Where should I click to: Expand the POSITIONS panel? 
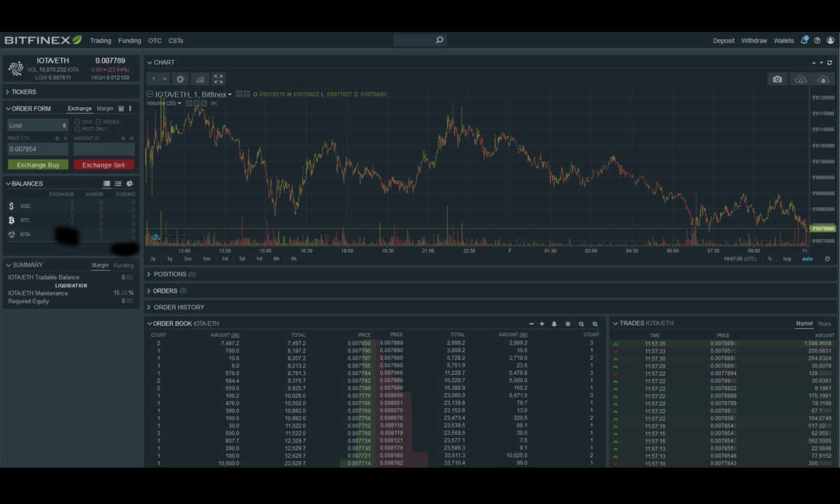coord(171,274)
